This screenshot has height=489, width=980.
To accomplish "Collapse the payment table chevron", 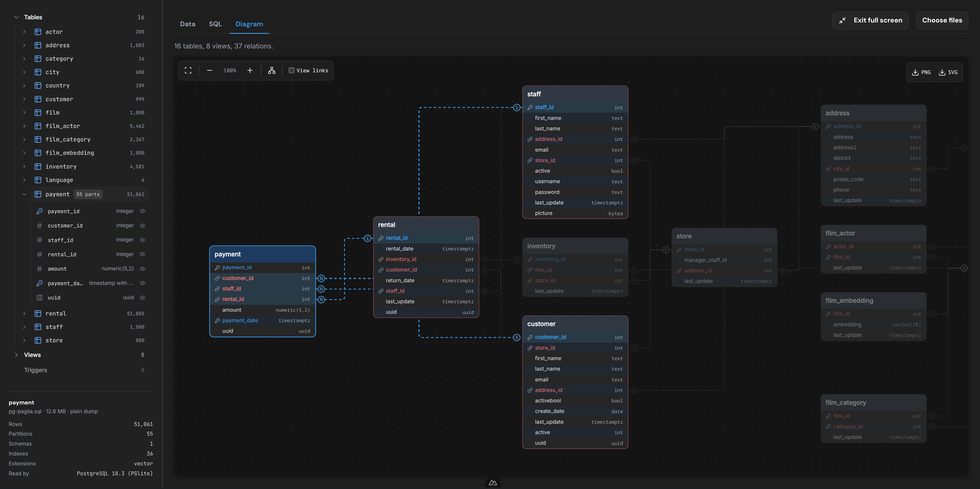I will pos(24,194).
